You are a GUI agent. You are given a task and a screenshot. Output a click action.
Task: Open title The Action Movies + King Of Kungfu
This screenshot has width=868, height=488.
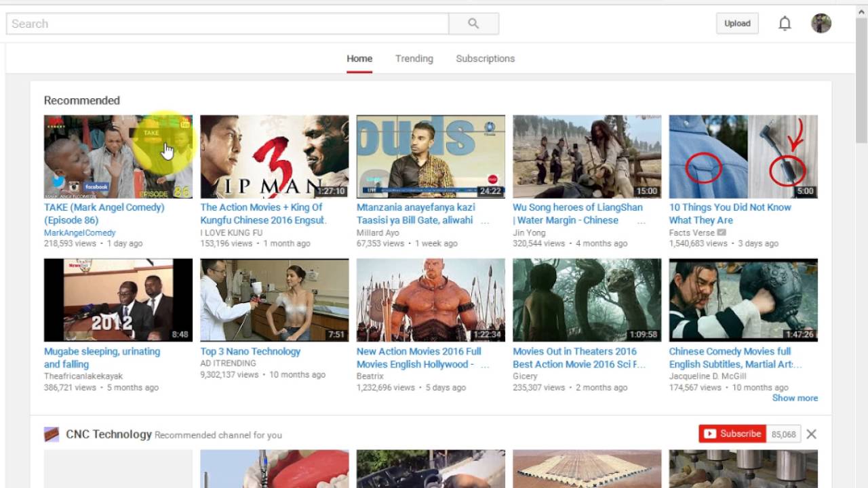[x=263, y=213]
